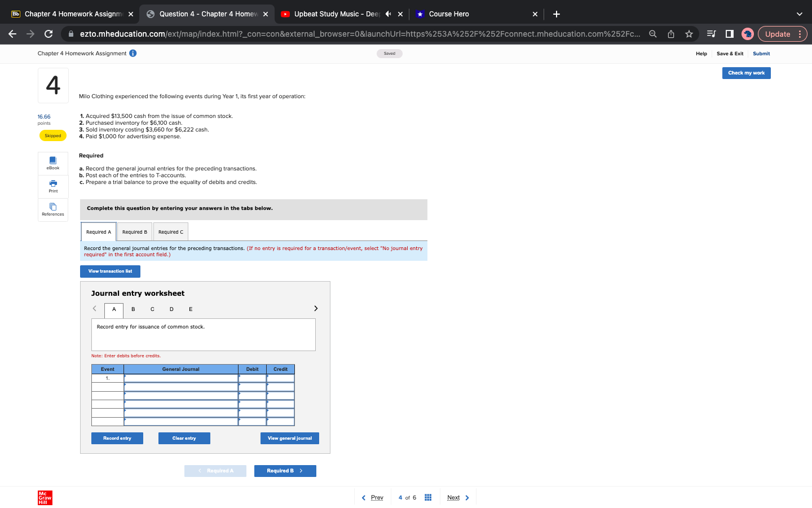Close the Upbeat Study Music tab

point(400,14)
